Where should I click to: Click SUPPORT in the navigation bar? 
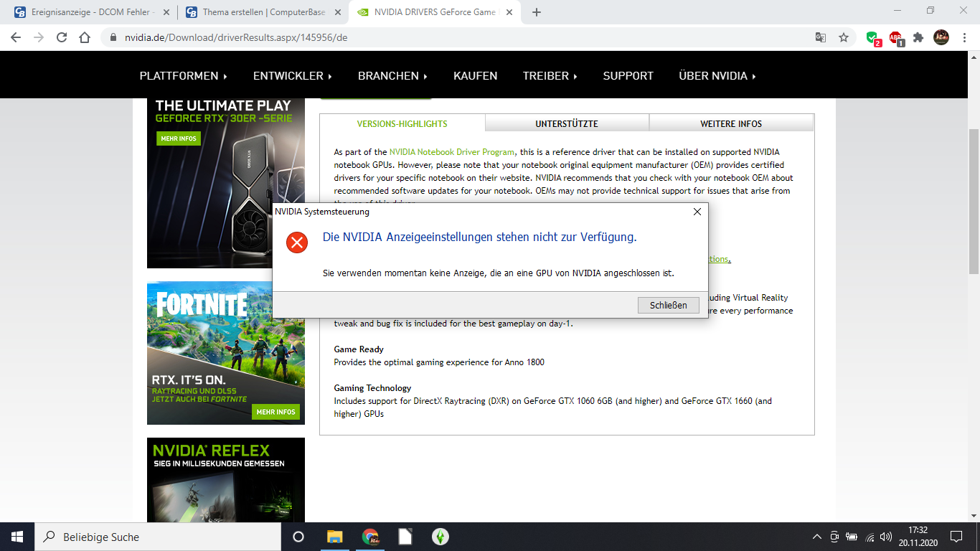tap(628, 75)
